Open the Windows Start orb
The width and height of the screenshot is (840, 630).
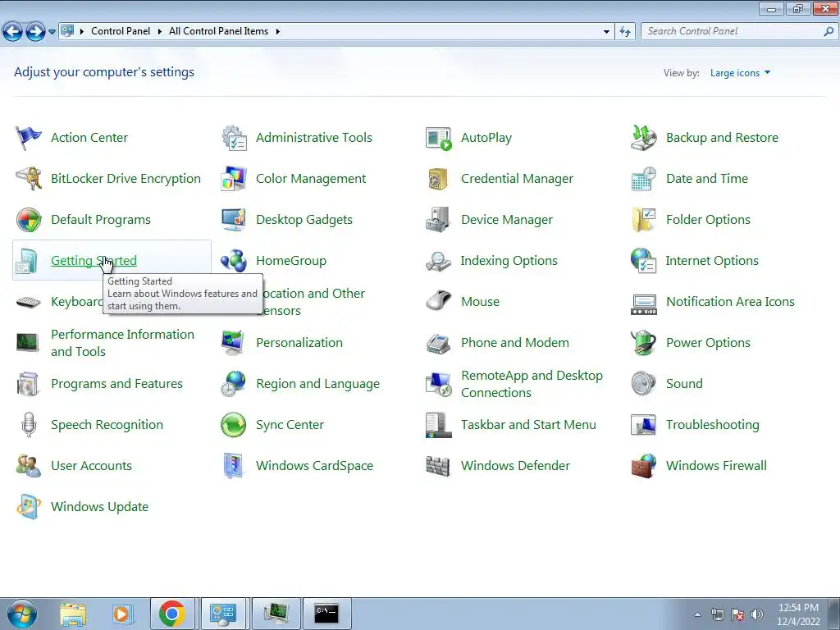pyautogui.click(x=21, y=614)
